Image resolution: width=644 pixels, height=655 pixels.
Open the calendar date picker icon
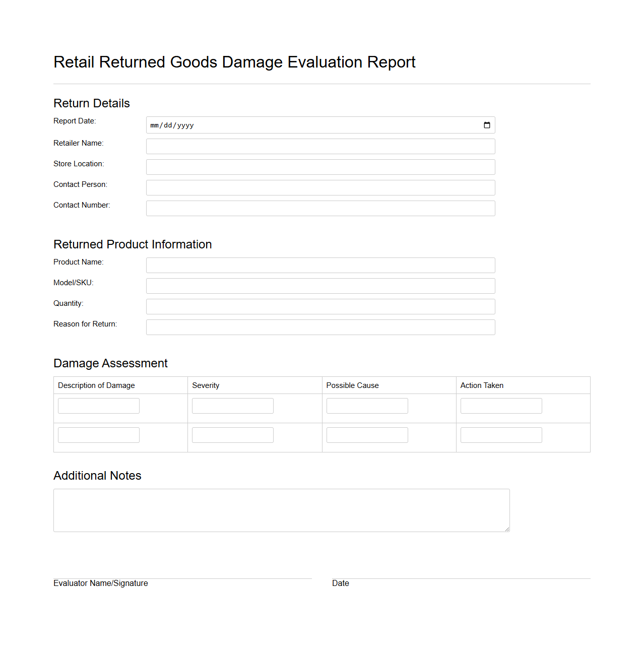(486, 125)
